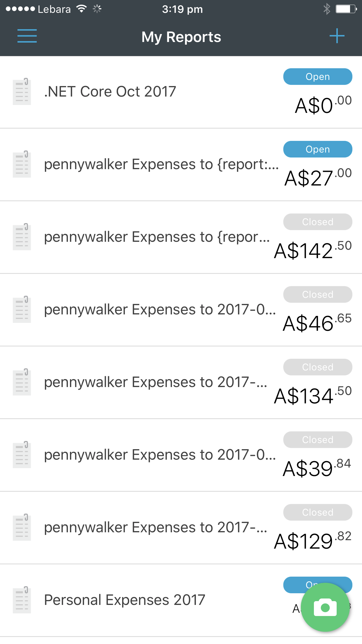The height and width of the screenshot is (644, 362).
Task: Tap the green camera button
Action: pyautogui.click(x=325, y=607)
